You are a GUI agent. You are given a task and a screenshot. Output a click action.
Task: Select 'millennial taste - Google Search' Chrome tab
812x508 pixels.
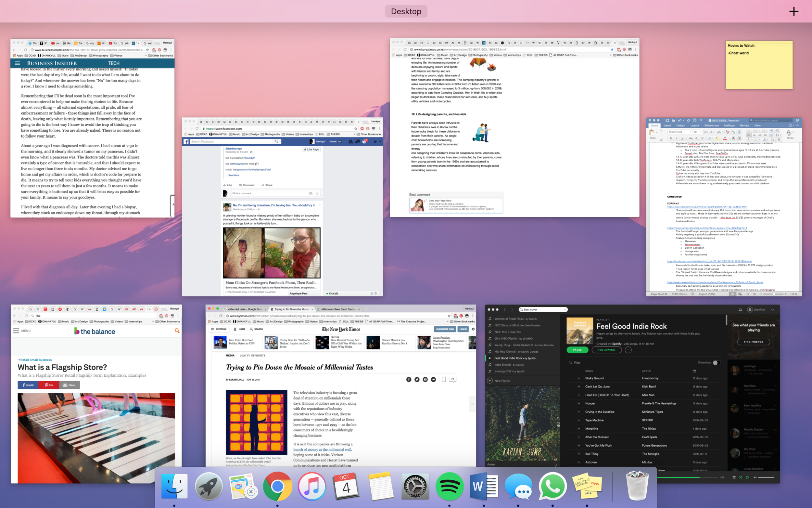click(x=245, y=309)
